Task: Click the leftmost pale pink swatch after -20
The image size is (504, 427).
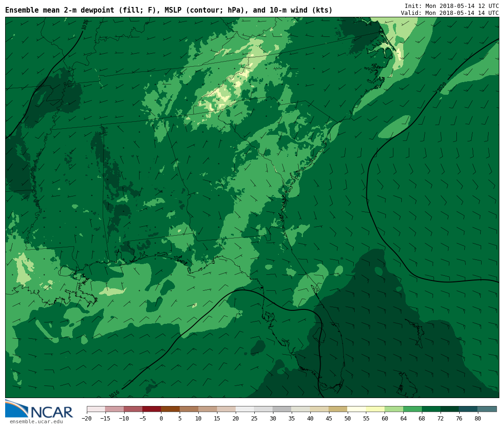Action: [x=96, y=409]
